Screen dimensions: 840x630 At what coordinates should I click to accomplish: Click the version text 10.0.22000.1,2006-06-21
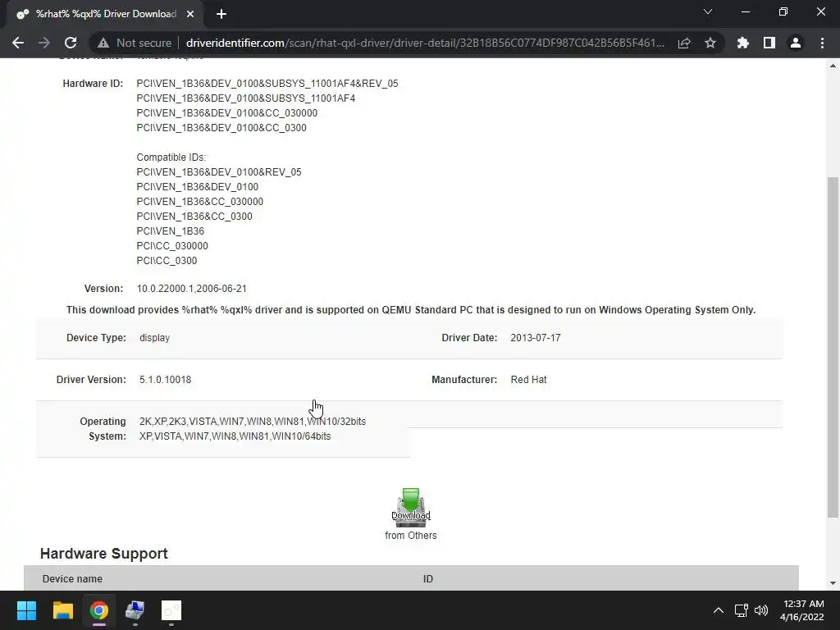tap(192, 289)
